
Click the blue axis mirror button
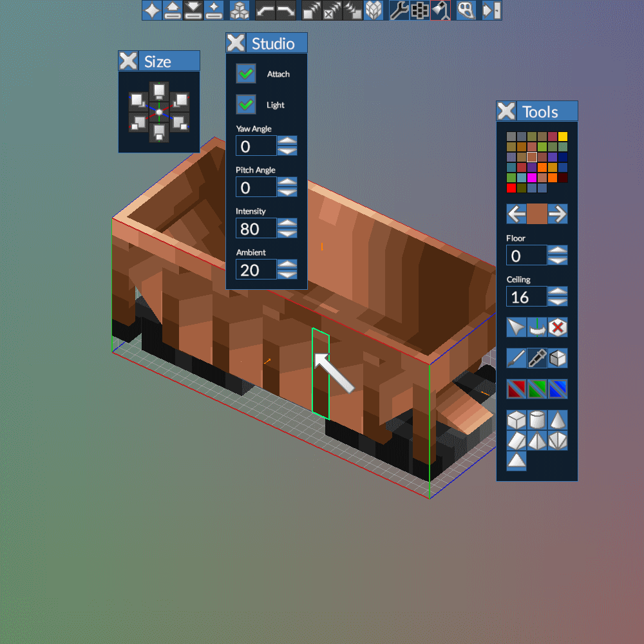(557, 388)
